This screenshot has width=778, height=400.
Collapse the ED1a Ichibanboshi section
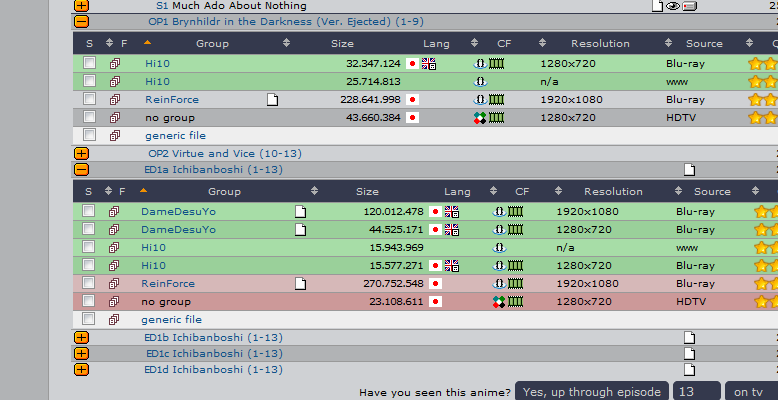81,170
